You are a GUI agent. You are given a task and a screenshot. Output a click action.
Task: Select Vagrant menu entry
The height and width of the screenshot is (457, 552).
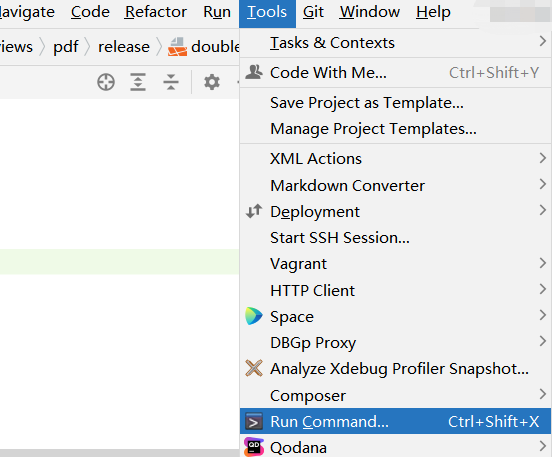point(395,264)
